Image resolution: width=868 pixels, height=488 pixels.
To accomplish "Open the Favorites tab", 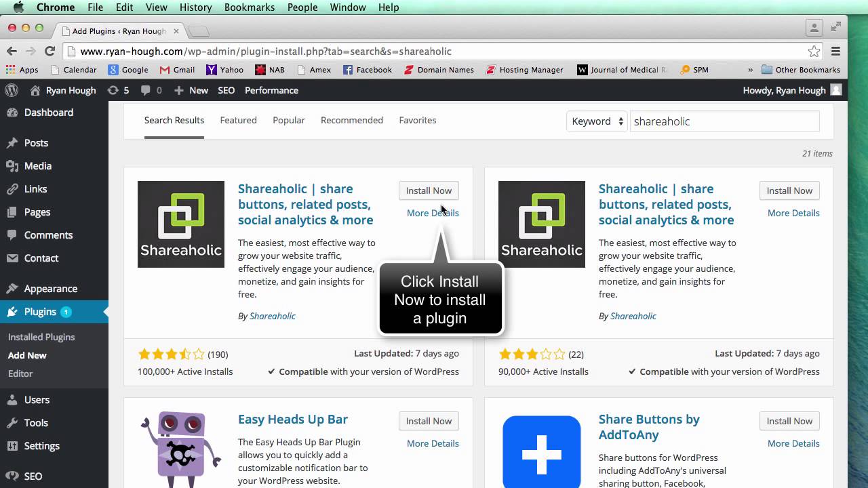I will tap(418, 120).
